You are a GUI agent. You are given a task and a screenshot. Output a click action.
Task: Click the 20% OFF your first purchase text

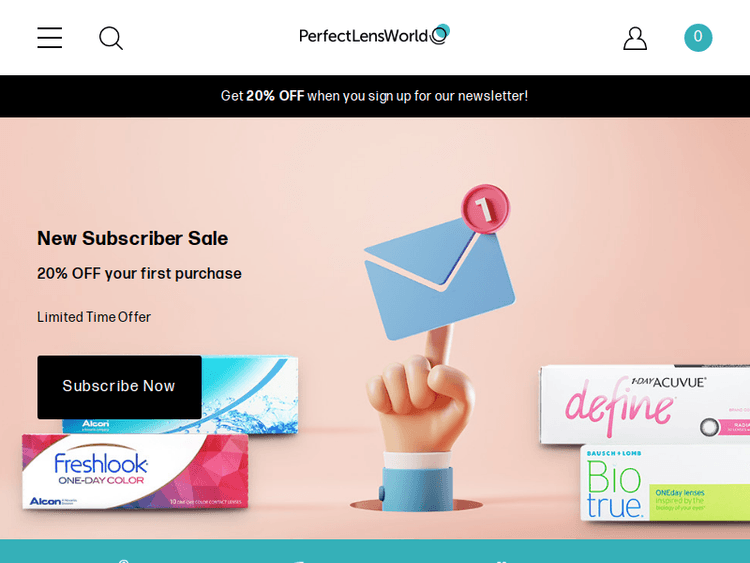tap(139, 274)
